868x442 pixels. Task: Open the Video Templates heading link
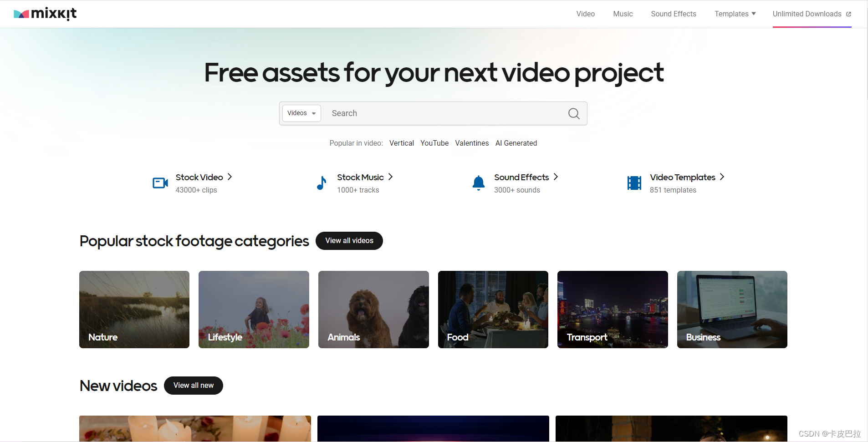click(683, 177)
